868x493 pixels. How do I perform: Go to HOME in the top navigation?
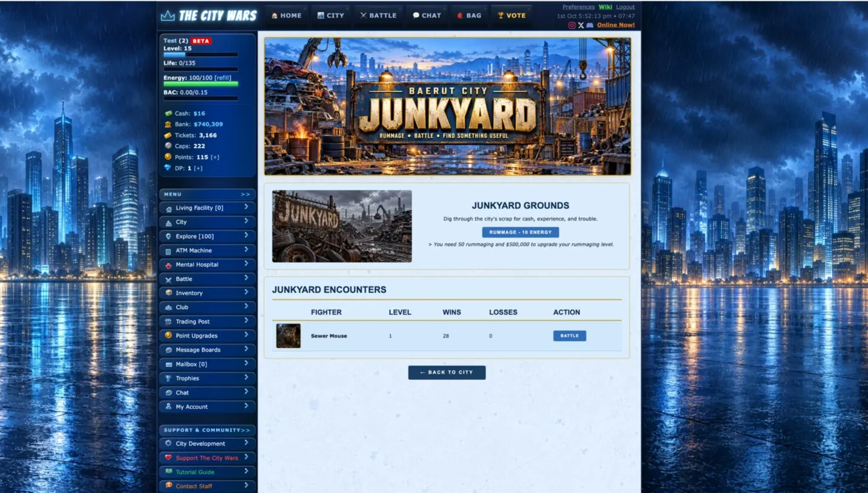point(286,16)
